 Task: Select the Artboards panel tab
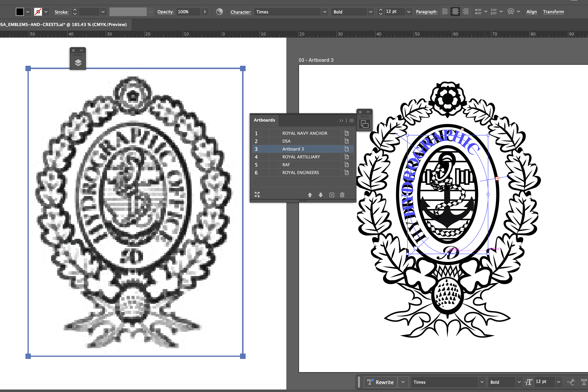[x=264, y=120]
